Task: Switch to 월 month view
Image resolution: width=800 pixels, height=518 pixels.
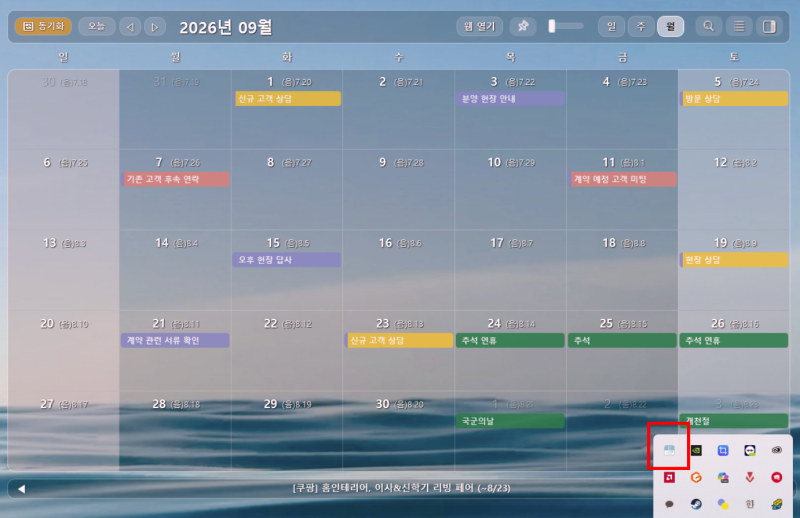Action: (670, 26)
